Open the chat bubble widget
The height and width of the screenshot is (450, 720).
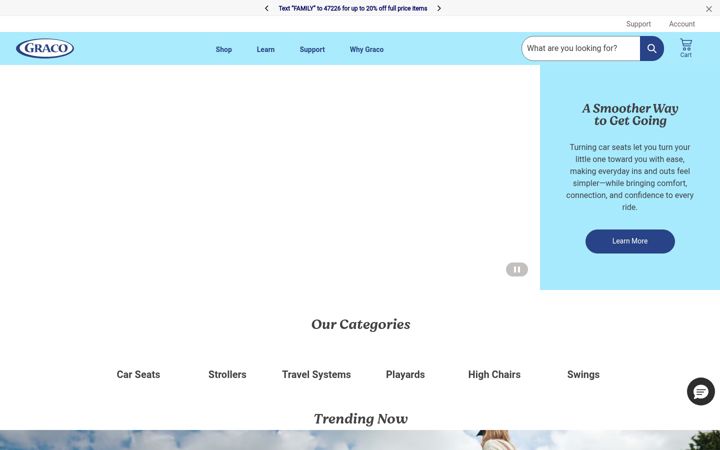[700, 392]
